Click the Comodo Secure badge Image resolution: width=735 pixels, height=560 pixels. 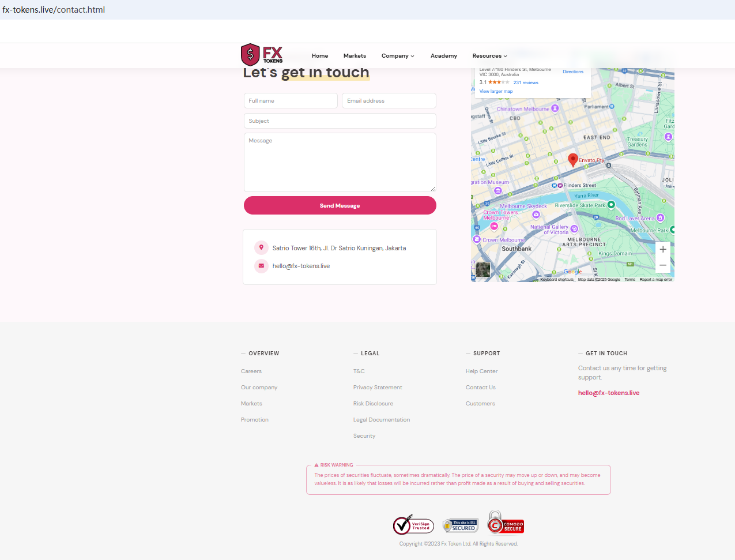point(506,523)
